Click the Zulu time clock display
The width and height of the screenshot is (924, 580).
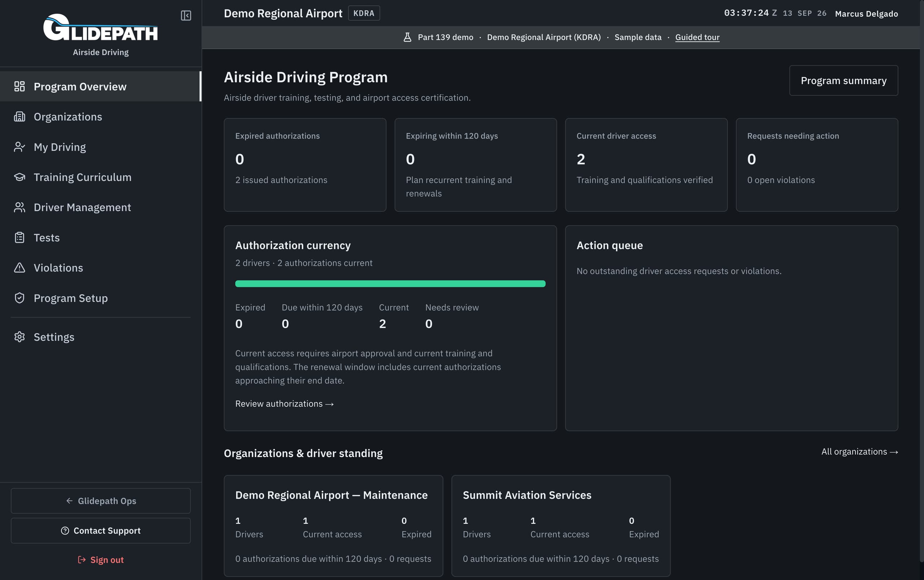[x=750, y=13]
